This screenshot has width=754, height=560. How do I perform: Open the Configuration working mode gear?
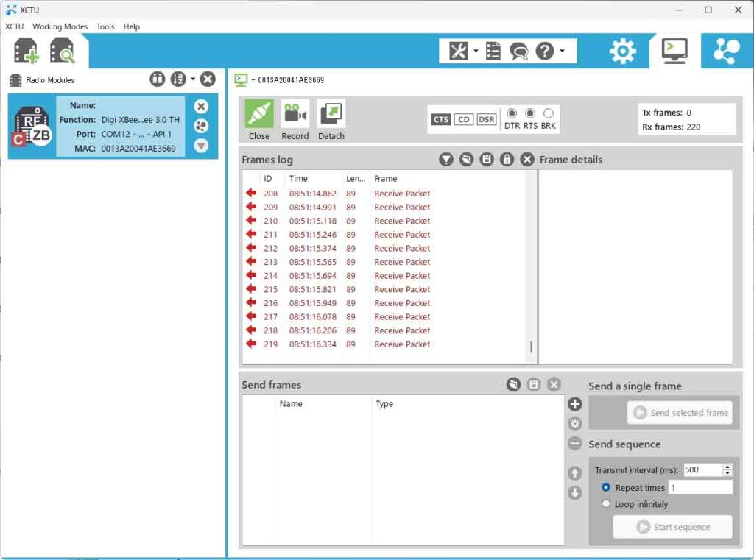(x=622, y=51)
